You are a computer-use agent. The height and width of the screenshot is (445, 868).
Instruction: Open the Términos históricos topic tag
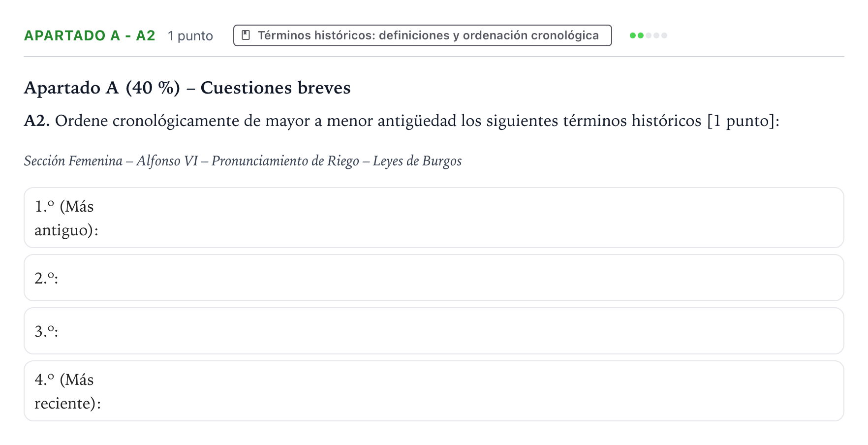point(422,35)
